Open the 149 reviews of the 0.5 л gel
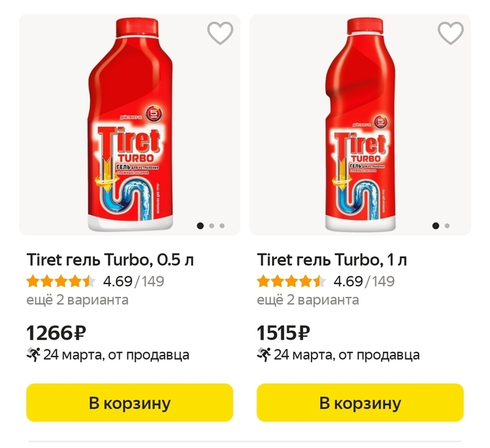Viewport: 490px width, 448px height. [153, 282]
